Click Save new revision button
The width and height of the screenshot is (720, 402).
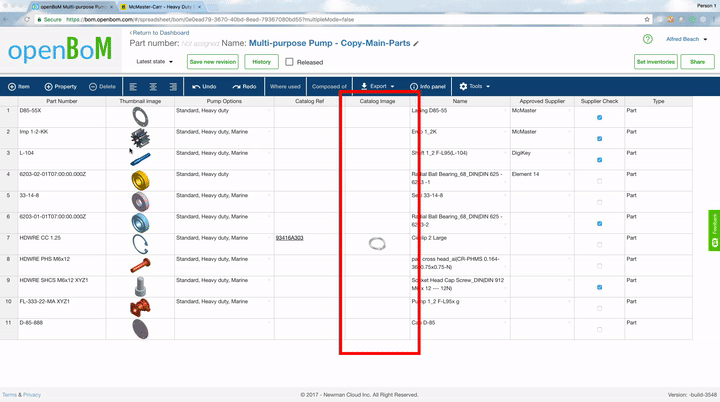pyautogui.click(x=213, y=62)
